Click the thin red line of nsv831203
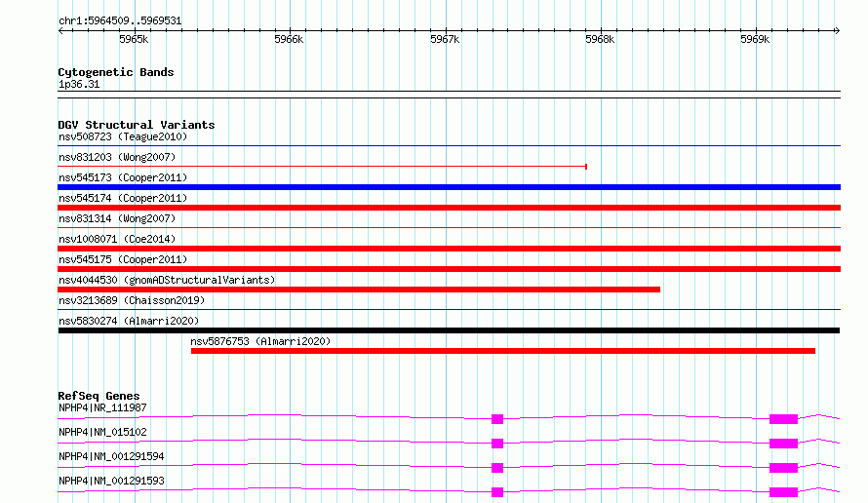 tap(322, 166)
